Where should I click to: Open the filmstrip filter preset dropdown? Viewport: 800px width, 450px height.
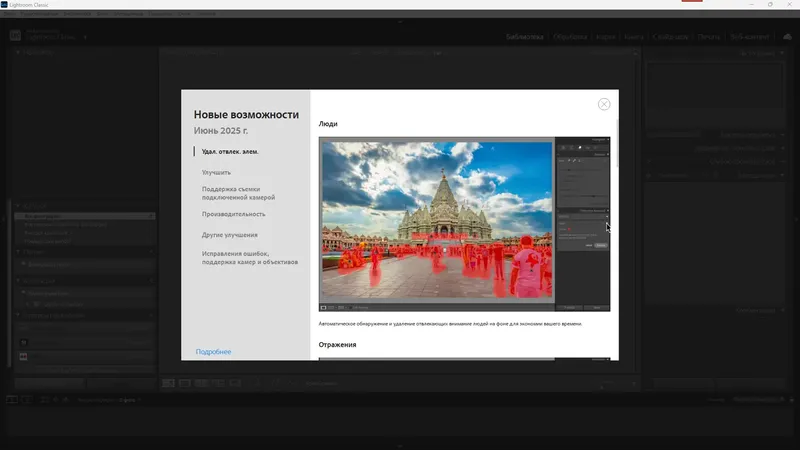757,399
